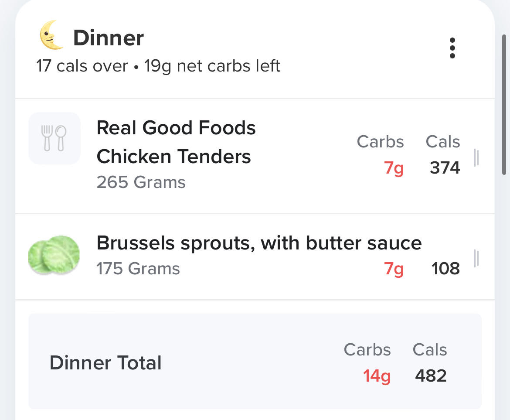The width and height of the screenshot is (510, 420).
Task: Tap the Cals column header in Dinner Total
Action: [429, 349]
